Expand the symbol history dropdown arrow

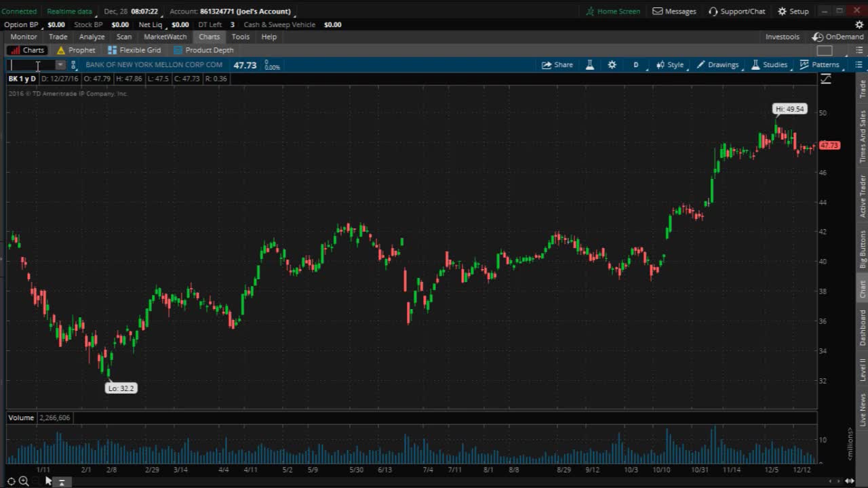60,65
